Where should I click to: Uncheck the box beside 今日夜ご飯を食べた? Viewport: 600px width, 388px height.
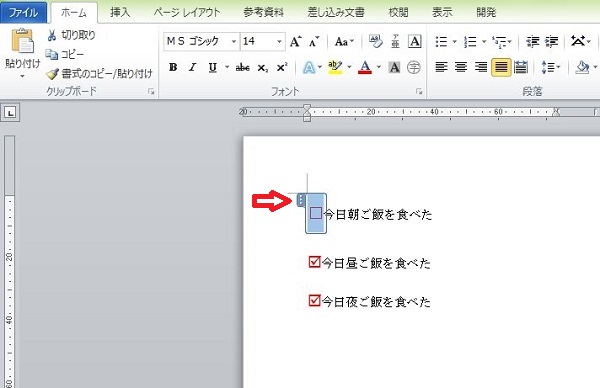(x=314, y=301)
